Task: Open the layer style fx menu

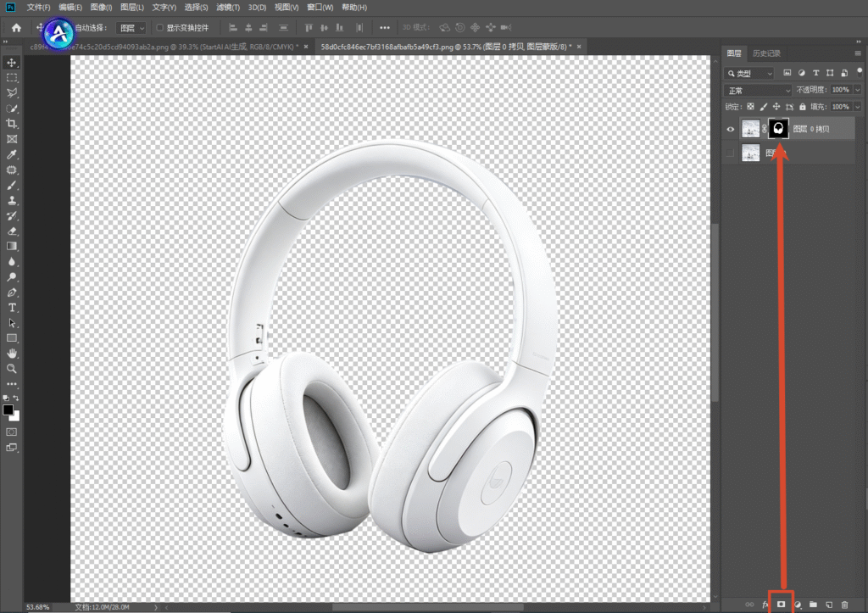Action: tap(765, 605)
